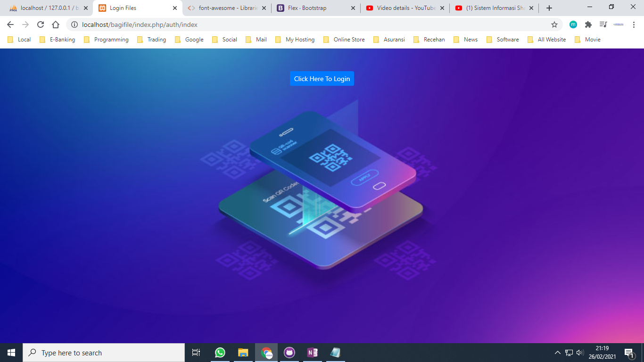The width and height of the screenshot is (644, 362).
Task: Click the Windows search box
Action: [x=104, y=353]
